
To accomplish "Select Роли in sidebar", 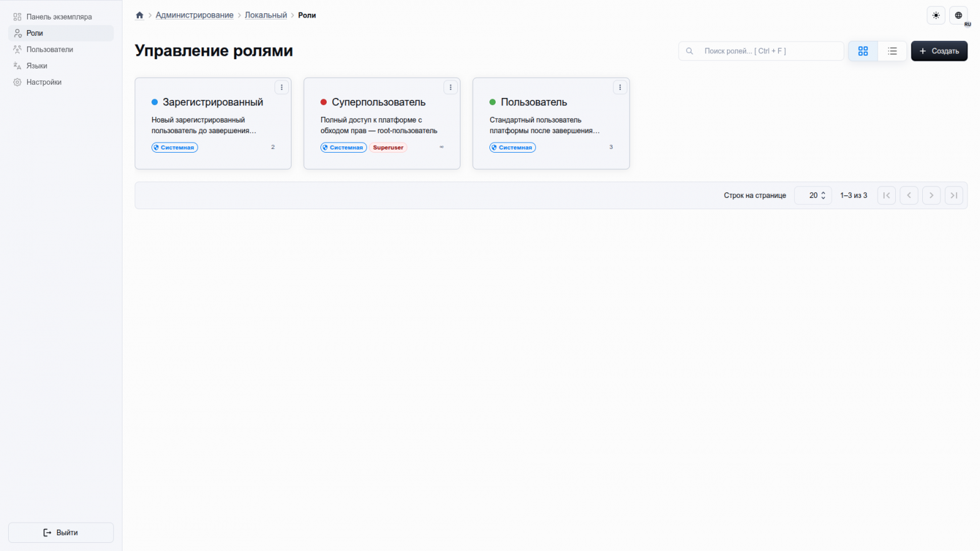I will (61, 33).
